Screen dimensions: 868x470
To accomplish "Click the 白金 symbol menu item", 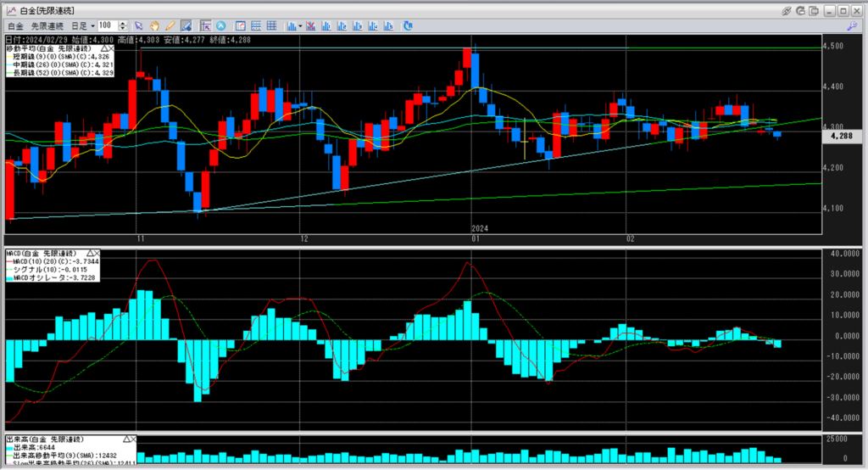I will coord(15,26).
